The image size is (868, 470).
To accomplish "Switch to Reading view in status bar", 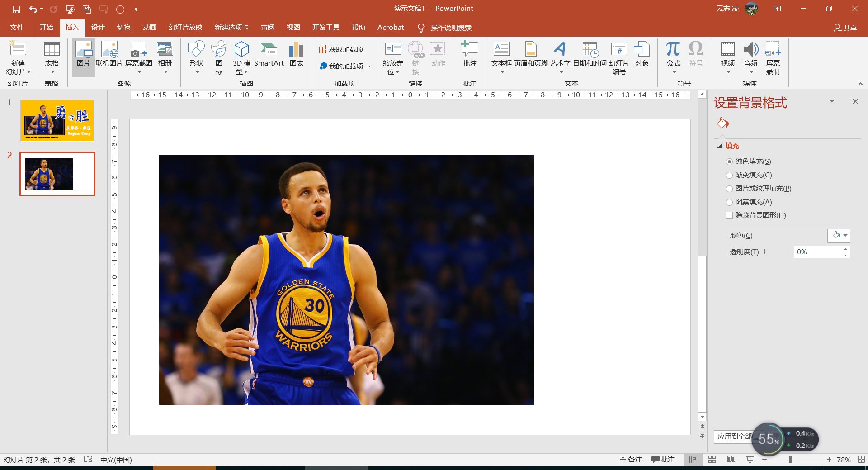I will (731, 460).
